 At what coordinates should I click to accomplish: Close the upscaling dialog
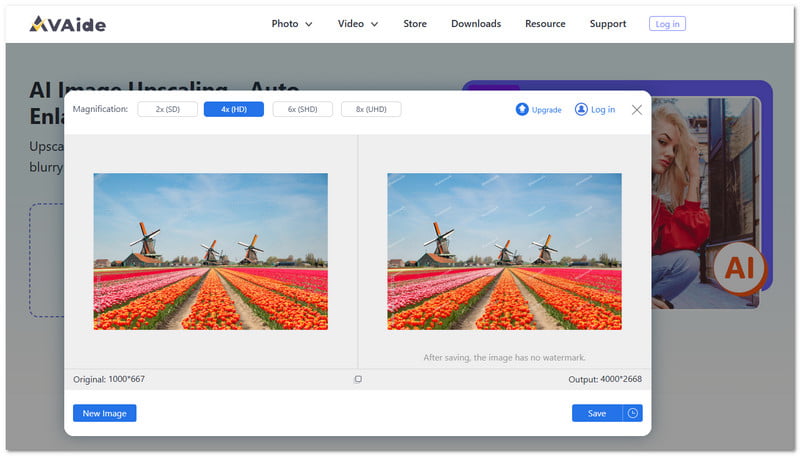click(x=636, y=110)
